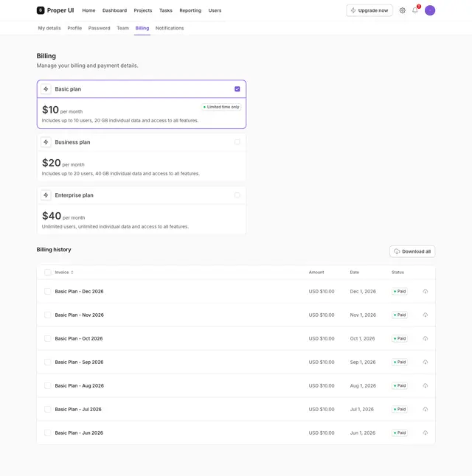Click the Status column header
This screenshot has width=472, height=476.
[x=398, y=273]
